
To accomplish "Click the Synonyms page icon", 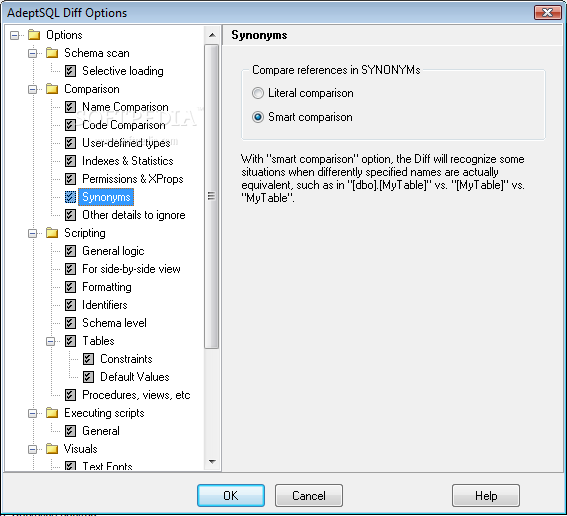I will pos(70,197).
